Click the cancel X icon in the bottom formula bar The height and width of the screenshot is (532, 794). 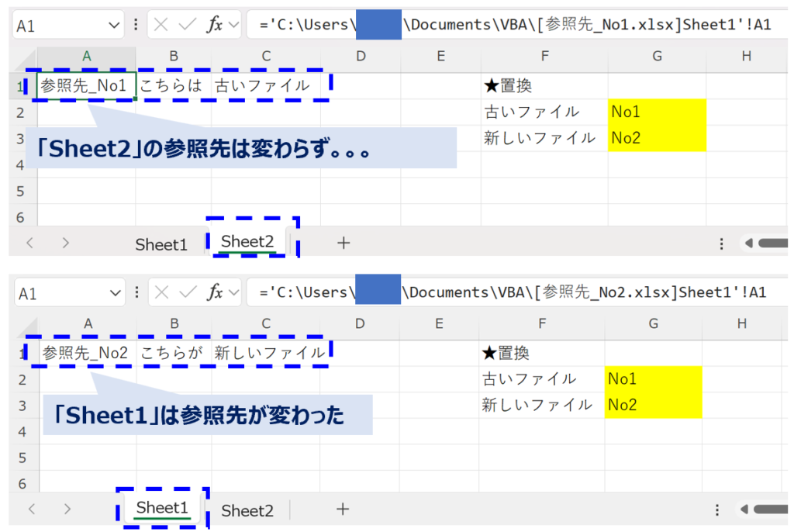point(161,292)
